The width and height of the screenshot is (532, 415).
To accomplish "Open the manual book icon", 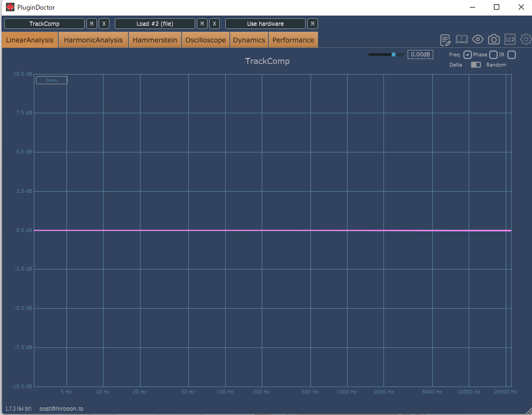I will pyautogui.click(x=461, y=39).
